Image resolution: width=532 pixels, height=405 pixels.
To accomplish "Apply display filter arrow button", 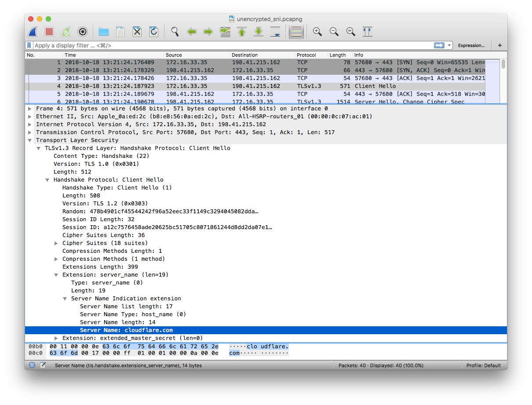I will 439,45.
